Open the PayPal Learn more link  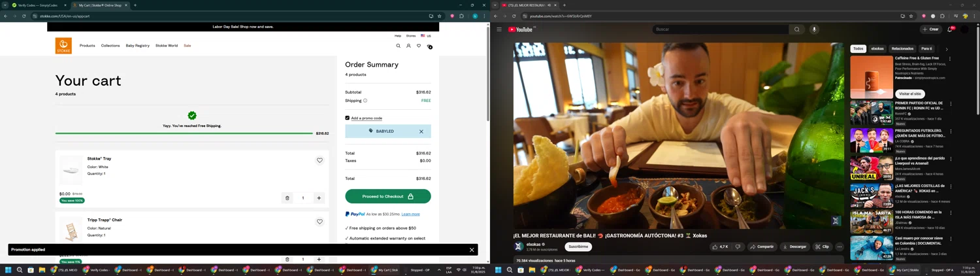(x=411, y=215)
